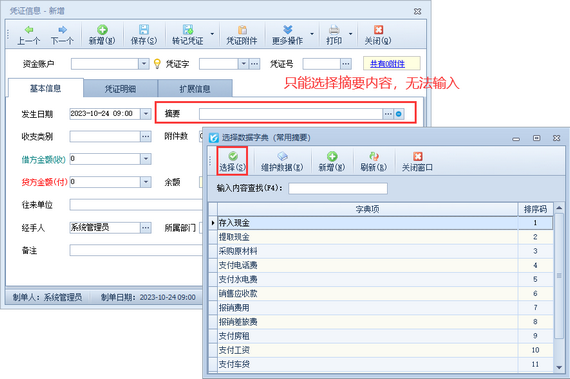Click the ellipsis button beside 摘要 field
The width and height of the screenshot is (570, 379).
point(388,114)
